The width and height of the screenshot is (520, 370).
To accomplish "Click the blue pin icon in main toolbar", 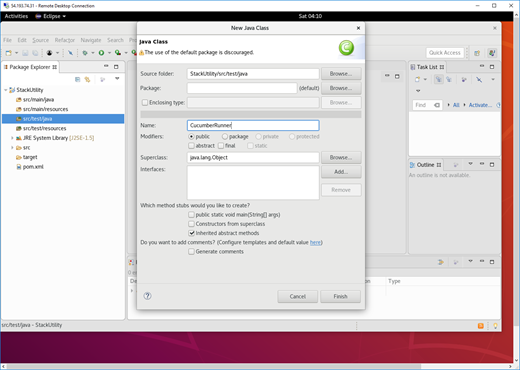I will pyautogui.click(x=70, y=53).
